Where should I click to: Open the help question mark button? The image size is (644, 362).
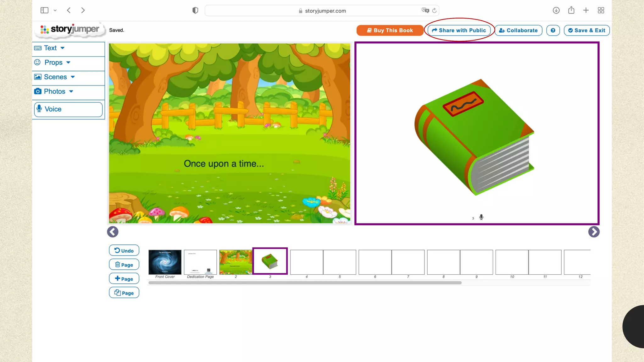point(553,30)
